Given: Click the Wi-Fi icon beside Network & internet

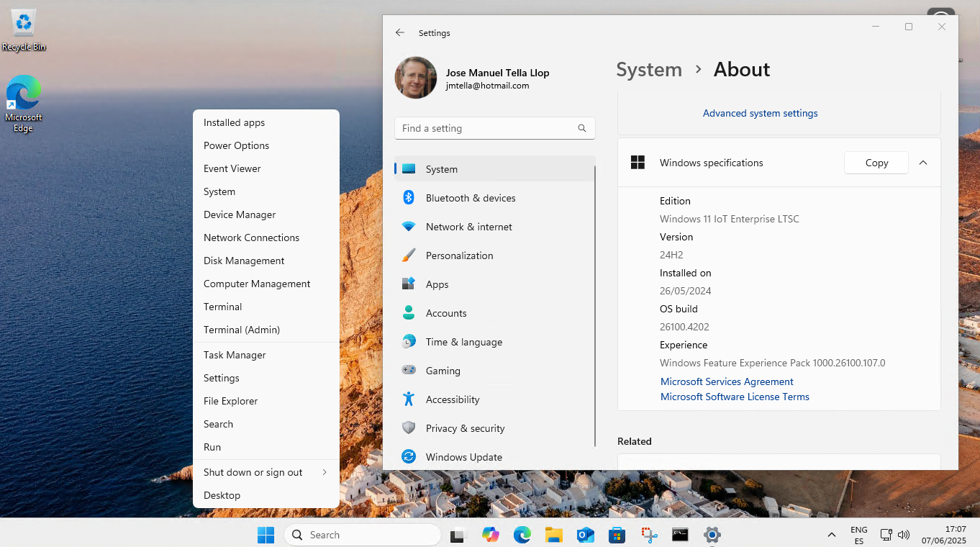Looking at the screenshot, I should click(408, 227).
